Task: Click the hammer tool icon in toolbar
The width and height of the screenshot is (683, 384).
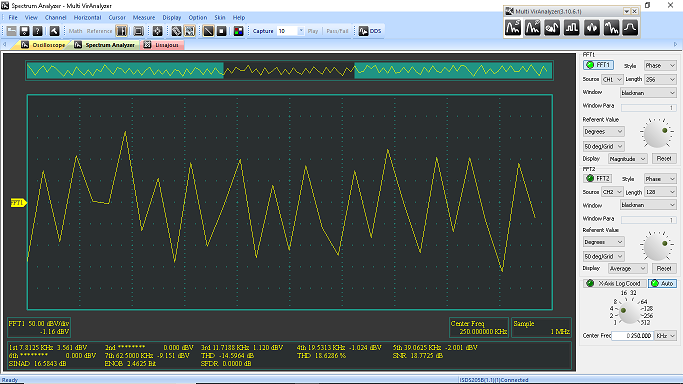Action: [x=54, y=31]
